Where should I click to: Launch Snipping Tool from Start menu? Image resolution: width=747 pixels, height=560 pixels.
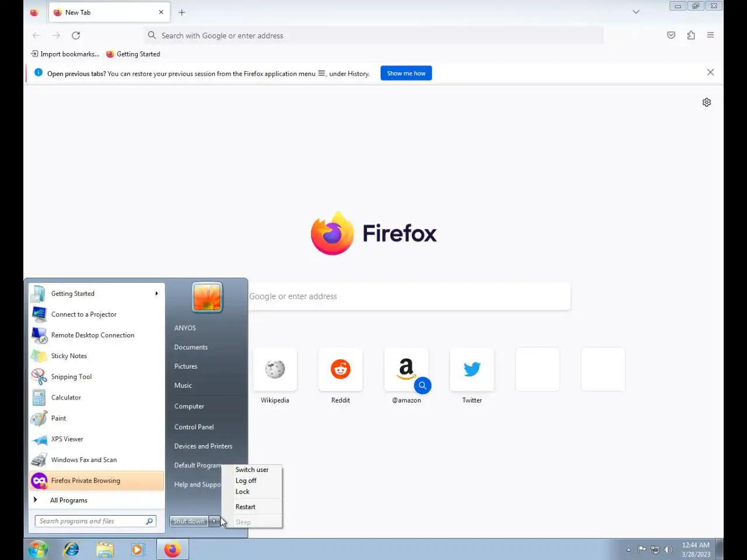click(97, 377)
